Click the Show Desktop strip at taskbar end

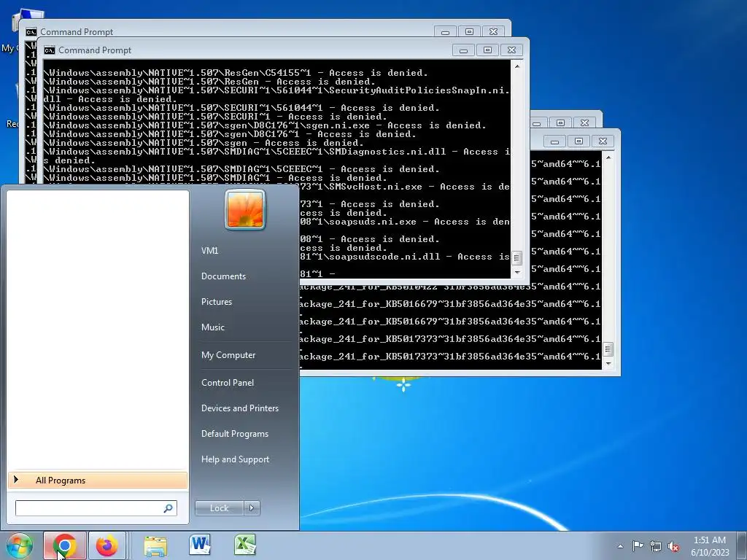743,545
